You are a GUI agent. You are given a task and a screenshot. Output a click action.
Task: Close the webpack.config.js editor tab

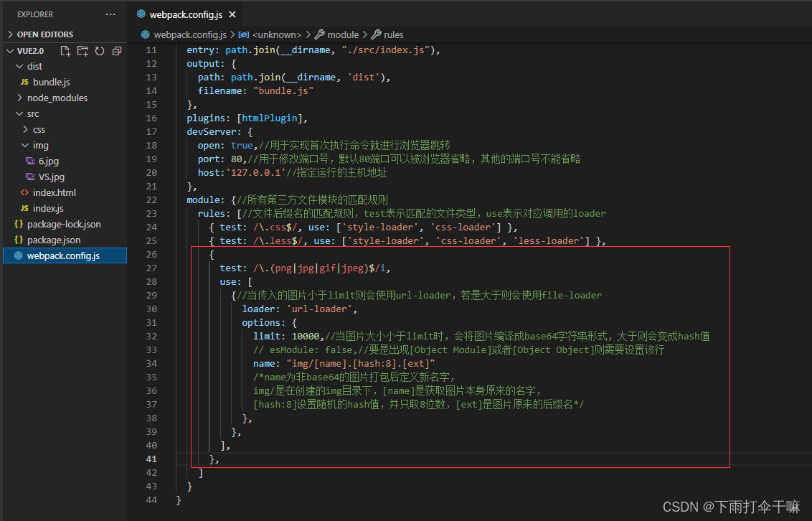click(x=232, y=14)
